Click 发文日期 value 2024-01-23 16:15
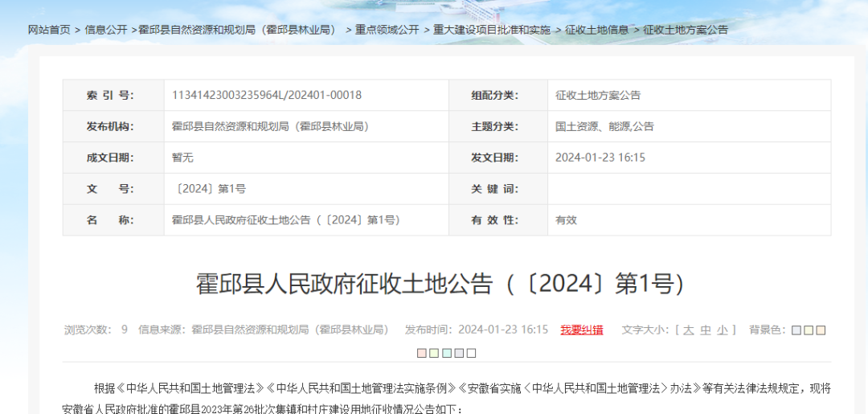The image size is (868, 414). pyautogui.click(x=600, y=158)
